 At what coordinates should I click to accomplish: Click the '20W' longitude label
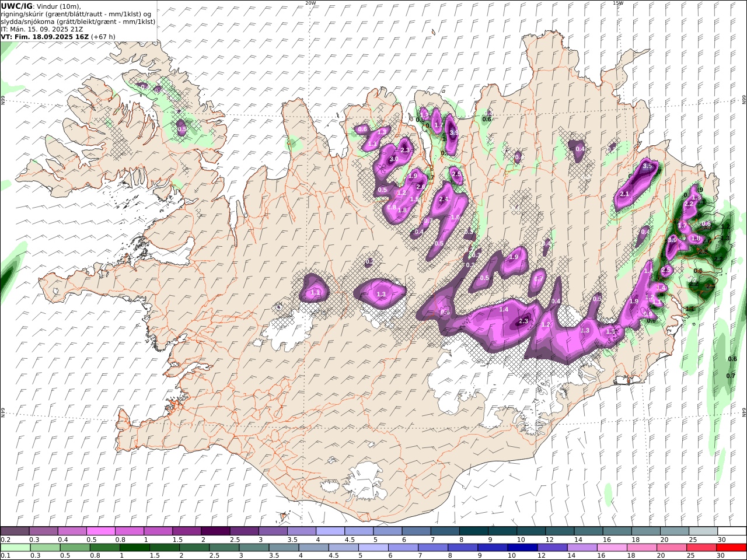point(310,3)
